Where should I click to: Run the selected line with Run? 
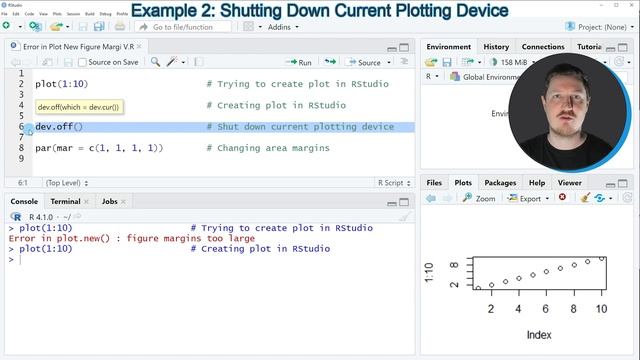click(x=298, y=62)
